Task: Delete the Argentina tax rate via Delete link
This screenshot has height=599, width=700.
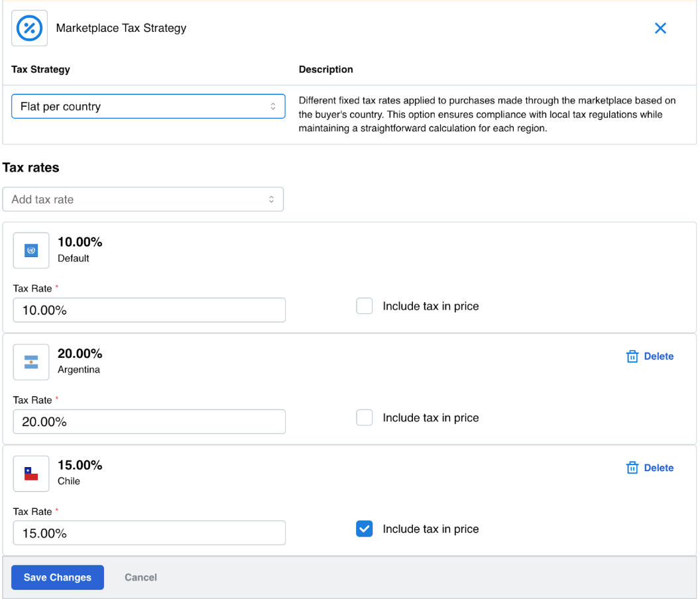Action: coord(658,356)
